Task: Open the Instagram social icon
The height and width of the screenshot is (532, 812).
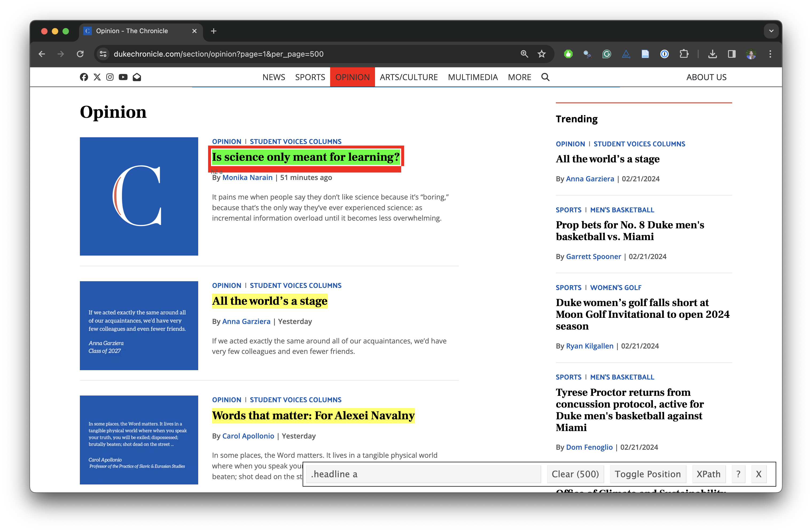Action: click(x=110, y=77)
